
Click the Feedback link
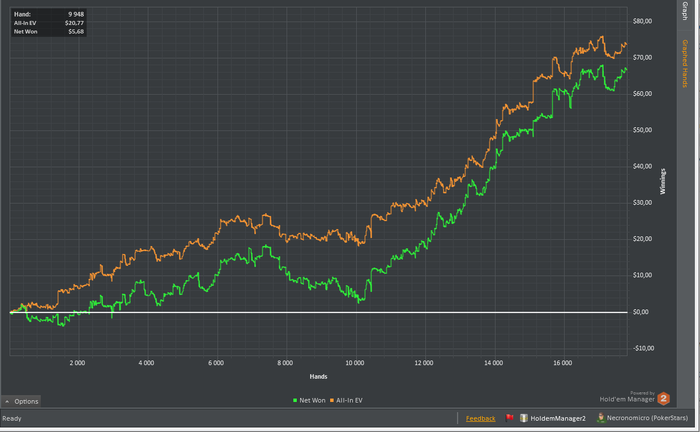point(480,419)
